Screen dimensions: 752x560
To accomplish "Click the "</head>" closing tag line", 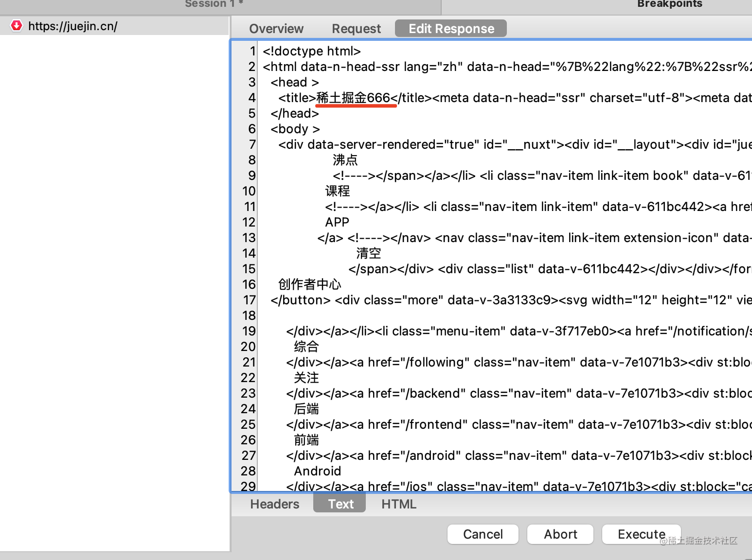I will [x=295, y=113].
